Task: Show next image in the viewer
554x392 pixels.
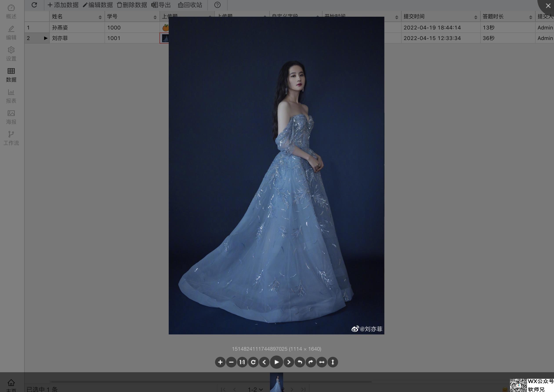Action: (x=289, y=362)
